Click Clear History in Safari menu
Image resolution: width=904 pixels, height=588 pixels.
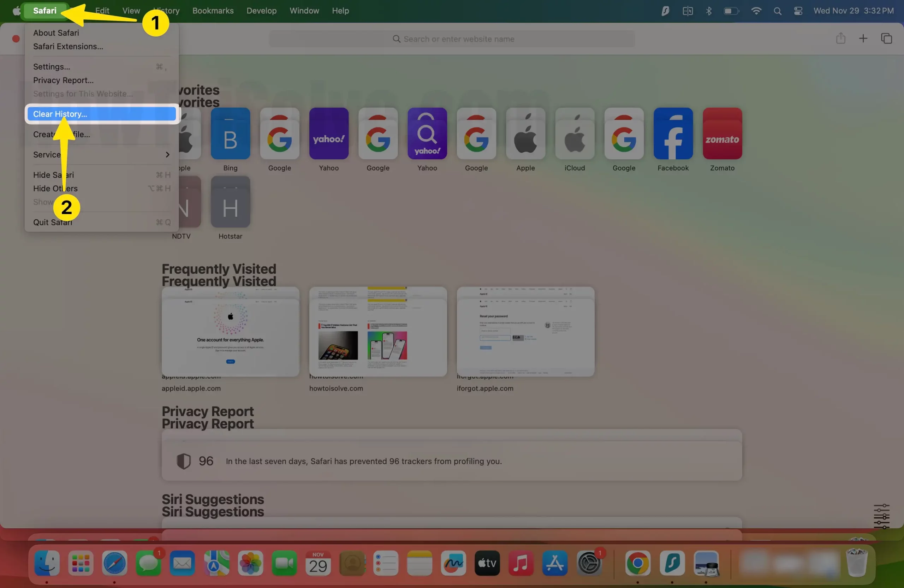(101, 114)
